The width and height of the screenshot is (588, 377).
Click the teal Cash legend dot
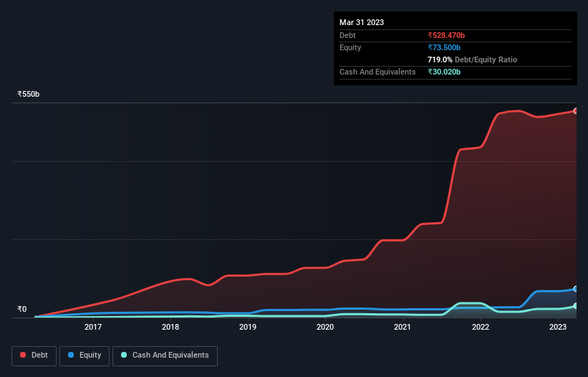124,355
